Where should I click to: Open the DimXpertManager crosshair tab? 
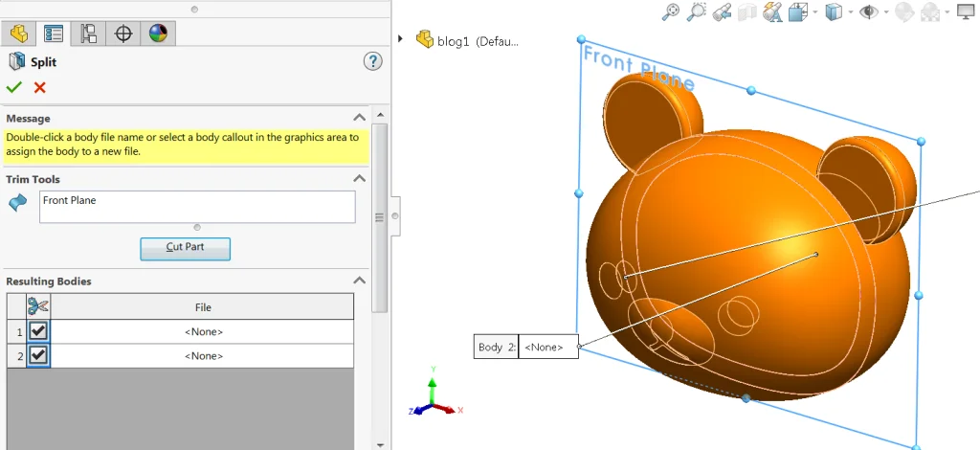tap(123, 34)
